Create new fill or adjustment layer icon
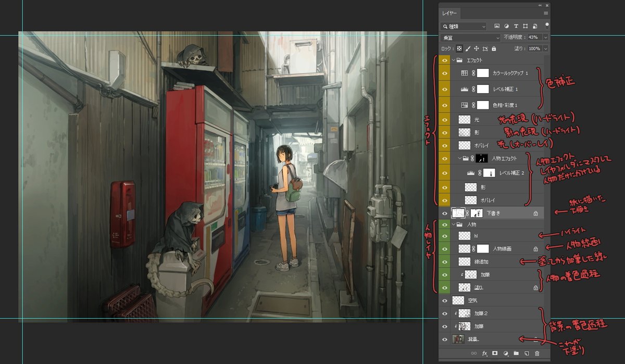 pos(505,353)
